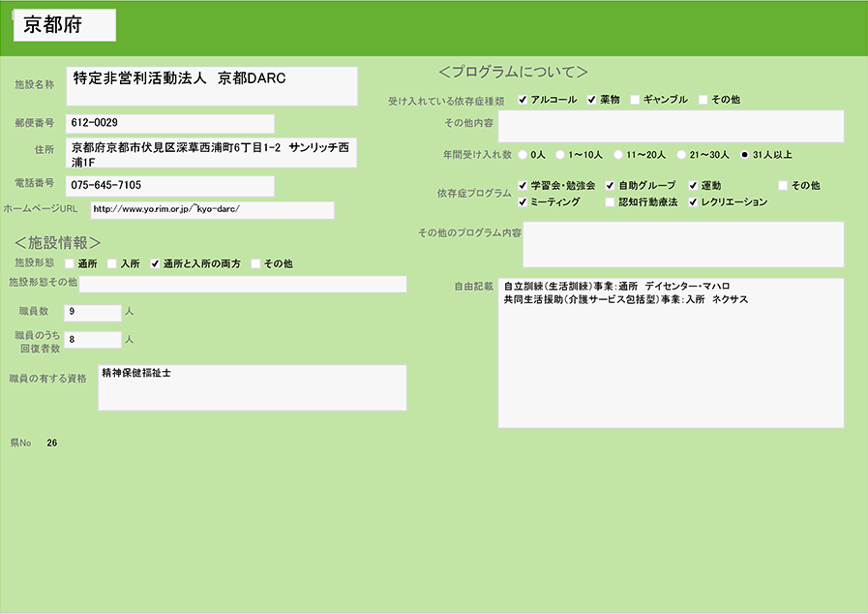Toggle the 自助グループ checkbox
The width and height of the screenshot is (868, 614).
coord(611,185)
